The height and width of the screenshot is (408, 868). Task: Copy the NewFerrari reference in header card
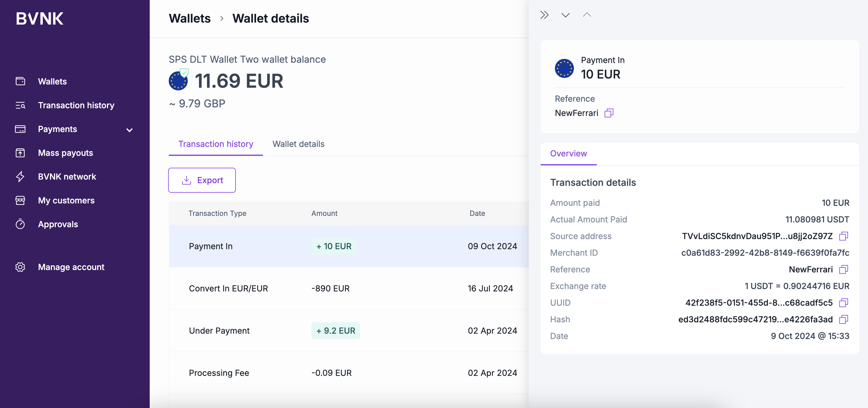click(609, 113)
